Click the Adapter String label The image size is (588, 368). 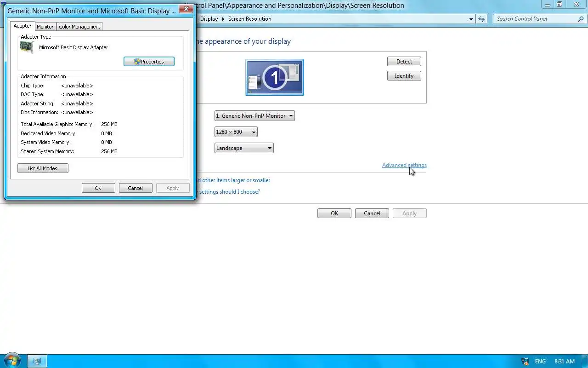point(38,103)
